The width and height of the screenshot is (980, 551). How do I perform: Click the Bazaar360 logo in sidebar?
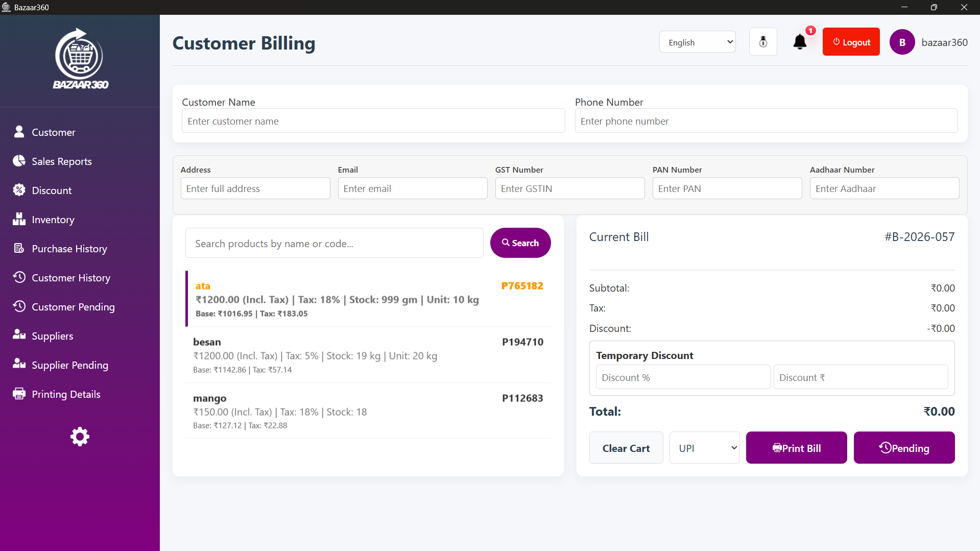tap(80, 59)
